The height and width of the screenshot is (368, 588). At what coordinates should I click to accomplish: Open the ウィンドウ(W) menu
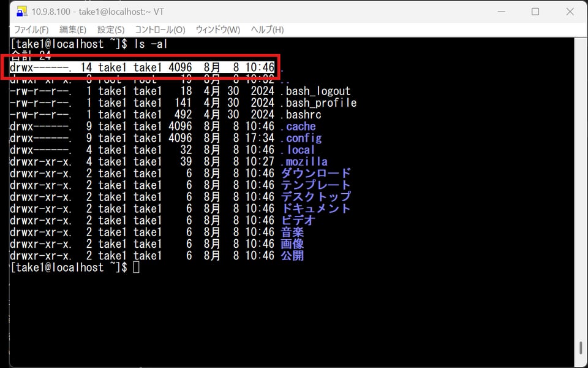(218, 29)
